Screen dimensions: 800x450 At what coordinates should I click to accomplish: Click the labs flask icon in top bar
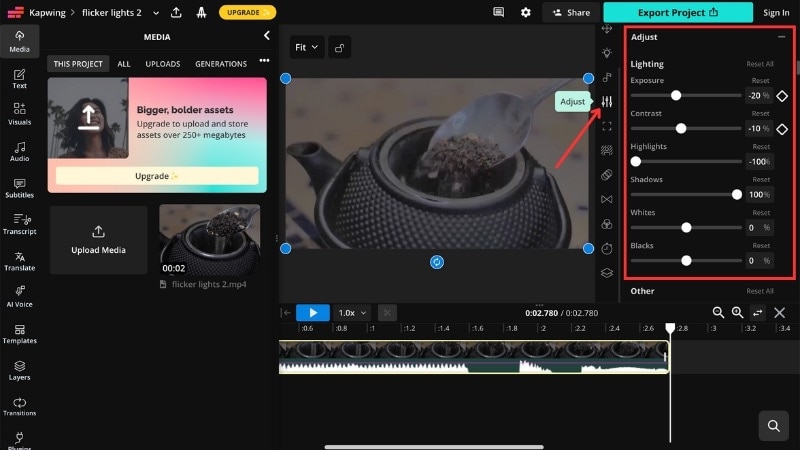pyautogui.click(x=202, y=12)
